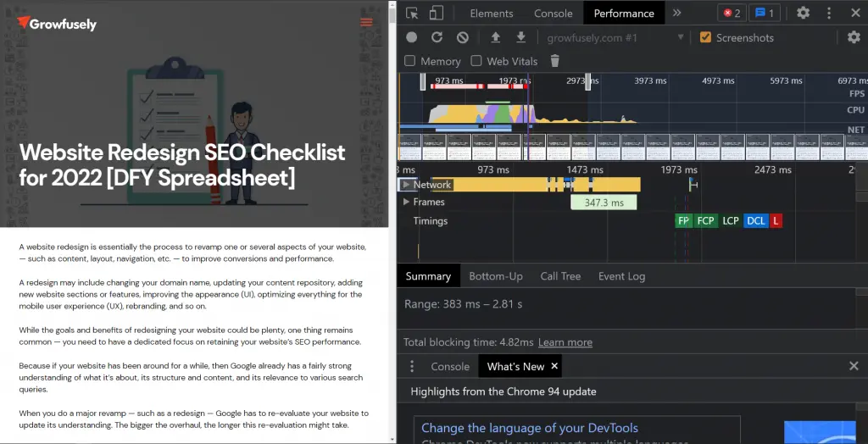Enable the Web Vitals checkbox
The width and height of the screenshot is (868, 444).
(x=476, y=61)
